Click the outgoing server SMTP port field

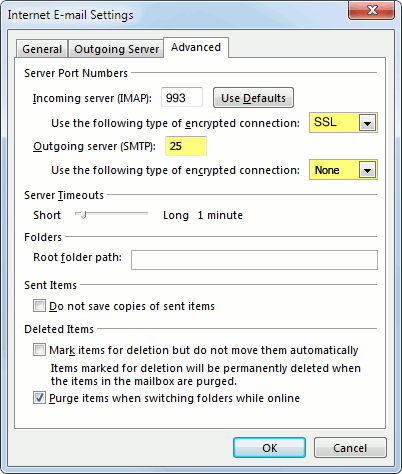[x=186, y=146]
